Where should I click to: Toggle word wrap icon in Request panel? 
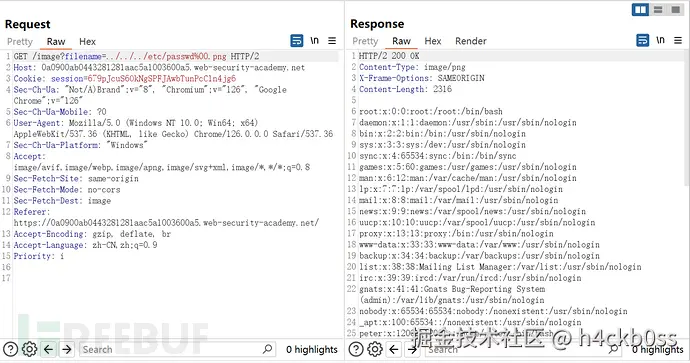click(x=297, y=41)
